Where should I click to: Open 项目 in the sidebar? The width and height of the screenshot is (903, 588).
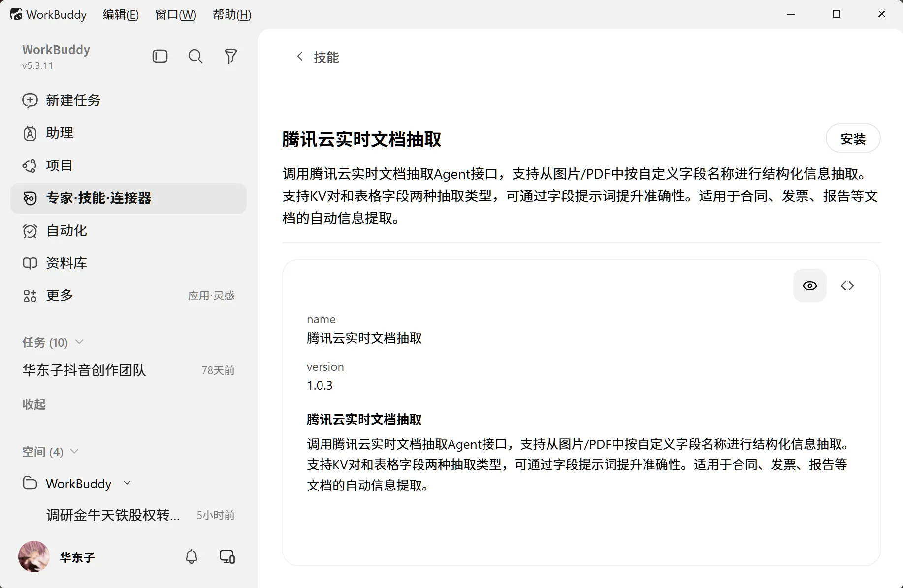coord(129,165)
